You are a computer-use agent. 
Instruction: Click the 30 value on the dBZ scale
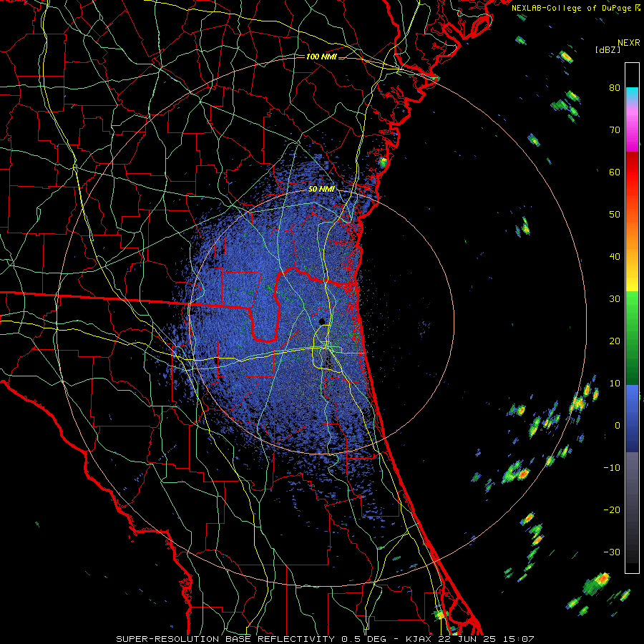(x=615, y=299)
